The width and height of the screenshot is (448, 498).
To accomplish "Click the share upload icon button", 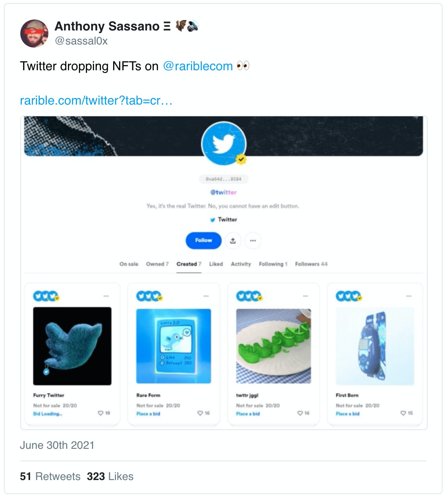I will pyautogui.click(x=233, y=240).
